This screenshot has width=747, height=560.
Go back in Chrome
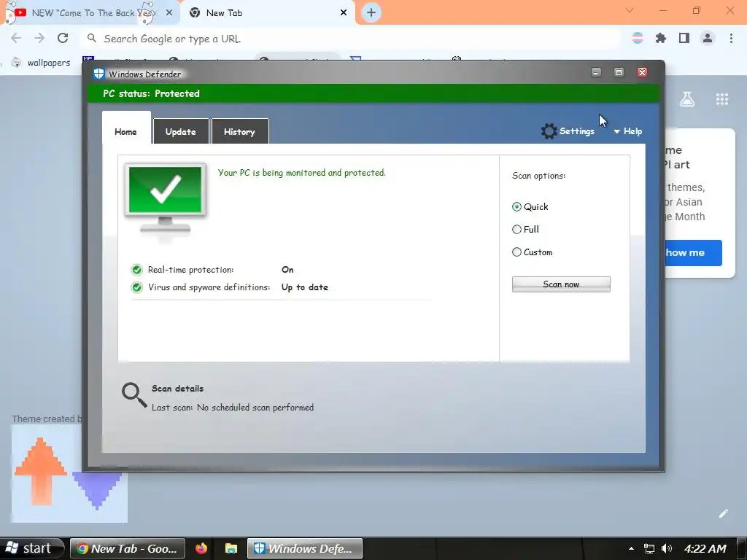(16, 38)
